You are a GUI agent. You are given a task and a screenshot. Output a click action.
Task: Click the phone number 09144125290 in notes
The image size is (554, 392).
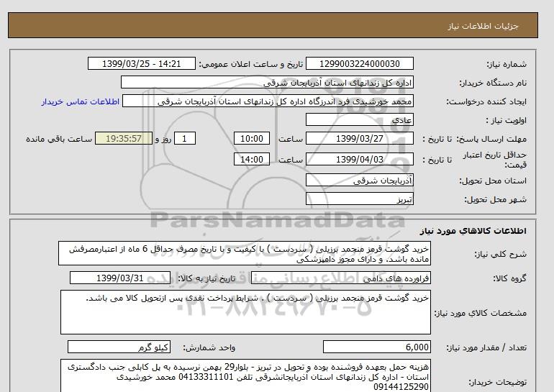click(401, 386)
